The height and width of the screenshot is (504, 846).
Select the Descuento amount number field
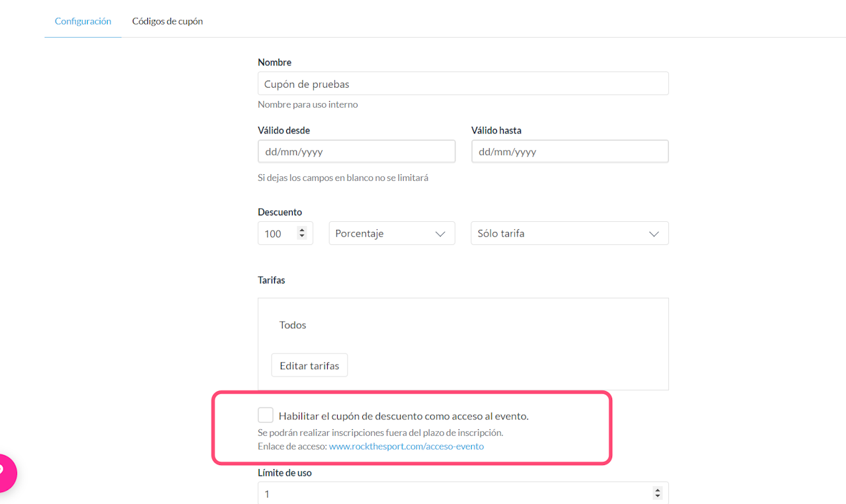tap(276, 233)
